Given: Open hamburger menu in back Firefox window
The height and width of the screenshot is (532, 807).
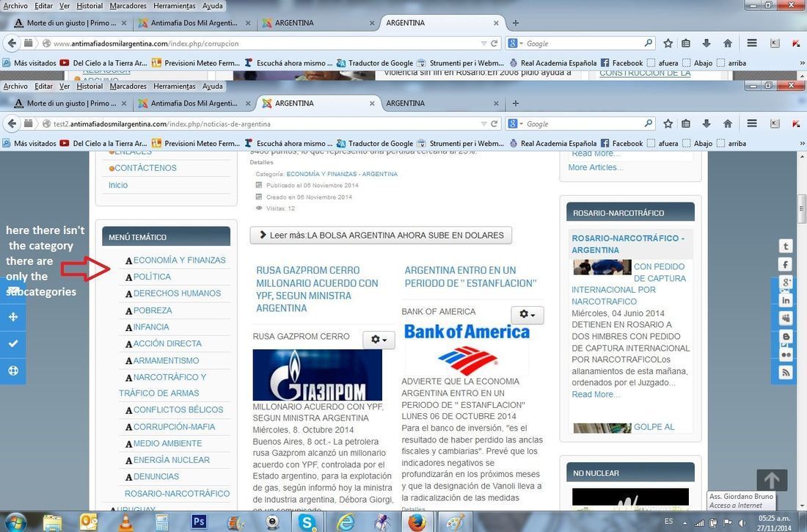Looking at the screenshot, I should (x=752, y=43).
